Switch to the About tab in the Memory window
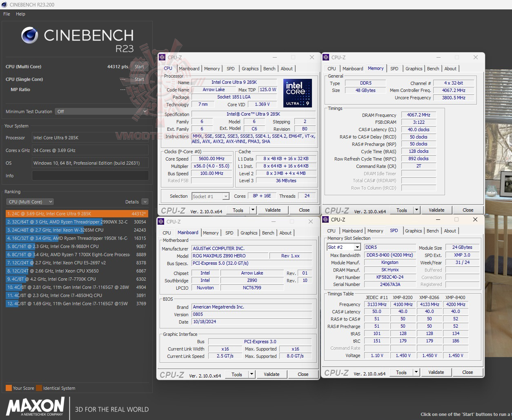This screenshot has height=420, width=512. tap(450, 68)
